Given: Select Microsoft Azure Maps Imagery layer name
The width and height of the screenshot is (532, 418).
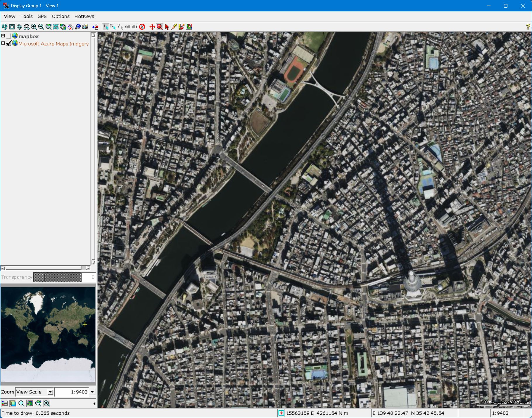Looking at the screenshot, I should click(53, 44).
